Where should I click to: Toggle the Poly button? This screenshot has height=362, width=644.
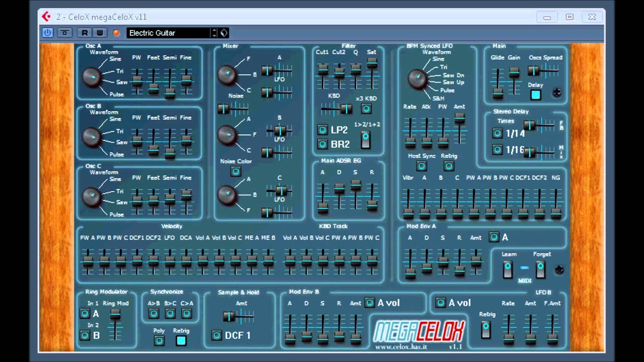click(159, 340)
